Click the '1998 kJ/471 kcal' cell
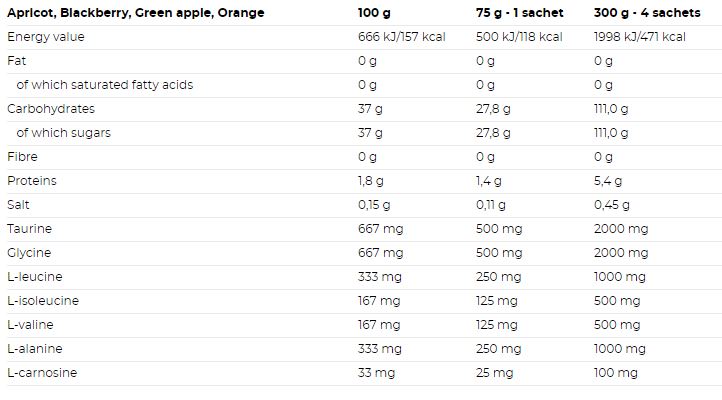Image resolution: width=722 pixels, height=400 pixels. point(639,37)
